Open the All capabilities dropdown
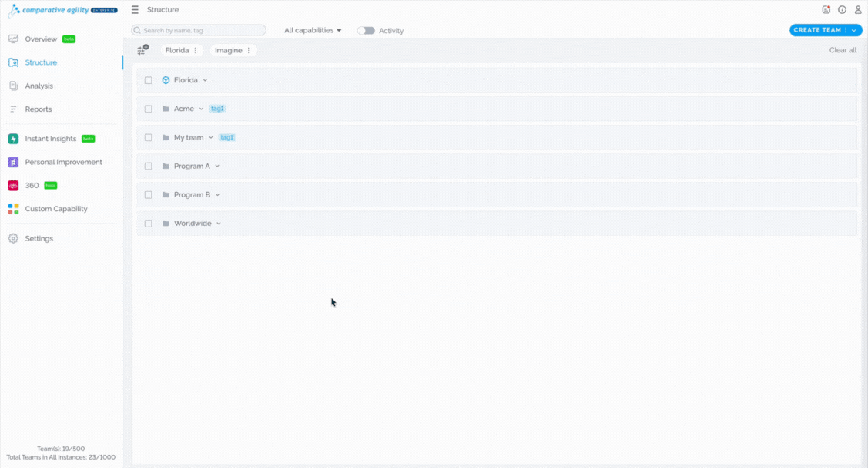Viewport: 868px width, 468px height. [x=313, y=31]
